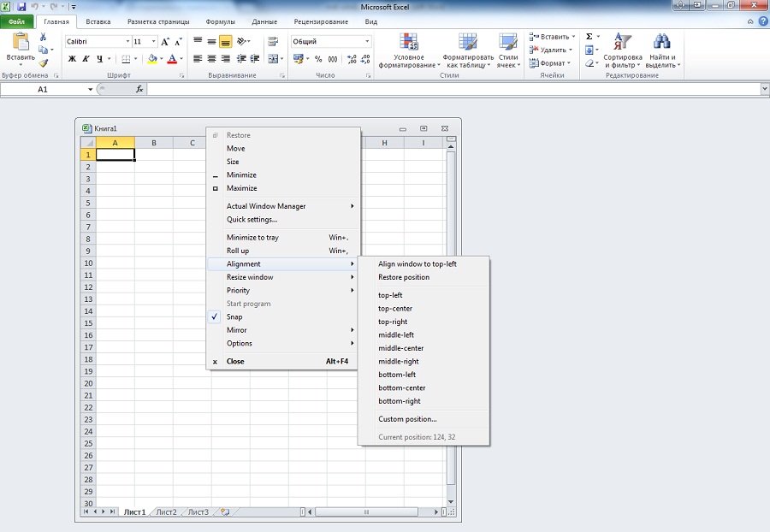
Task: Choose Minimize to tray from the menu
Action: click(x=283, y=238)
